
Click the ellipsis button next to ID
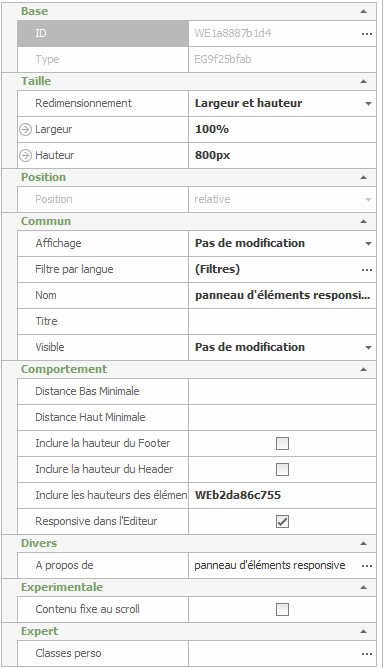tap(367, 34)
